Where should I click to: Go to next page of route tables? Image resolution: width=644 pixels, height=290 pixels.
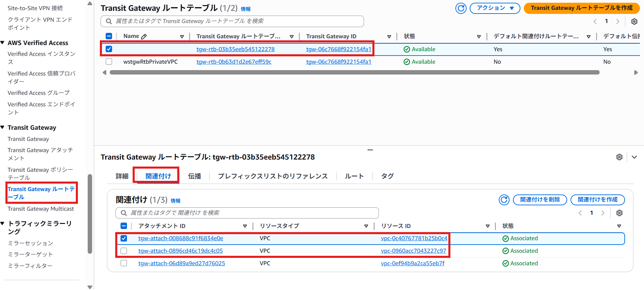618,21
